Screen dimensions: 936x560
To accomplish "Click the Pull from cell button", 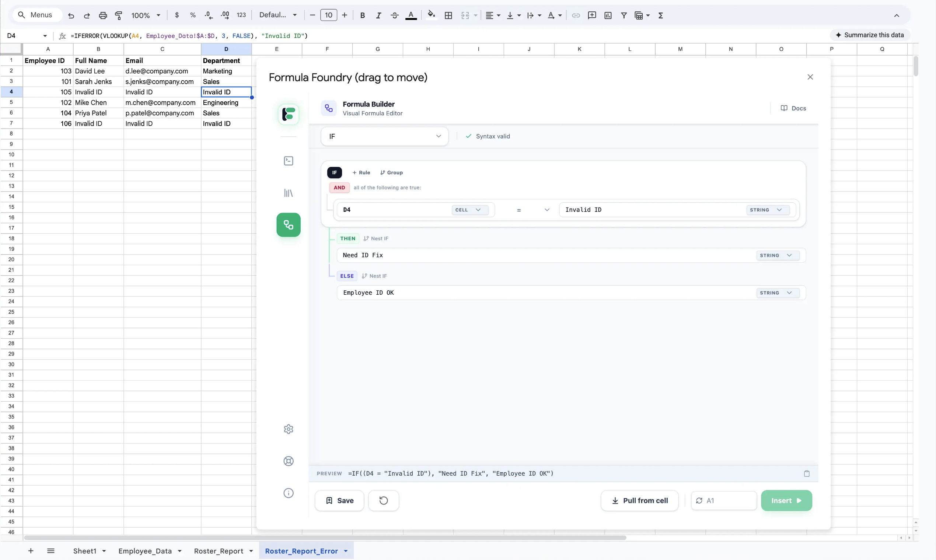I will click(x=639, y=500).
